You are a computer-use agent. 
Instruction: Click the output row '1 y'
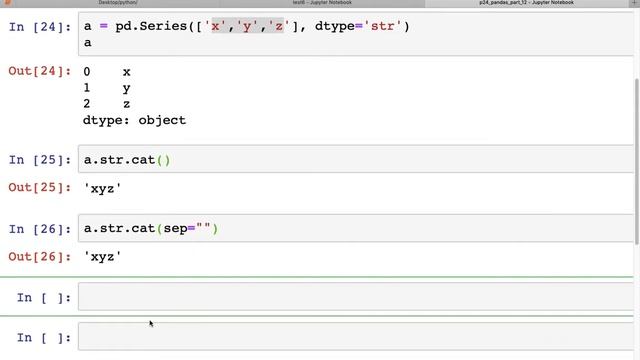point(107,88)
